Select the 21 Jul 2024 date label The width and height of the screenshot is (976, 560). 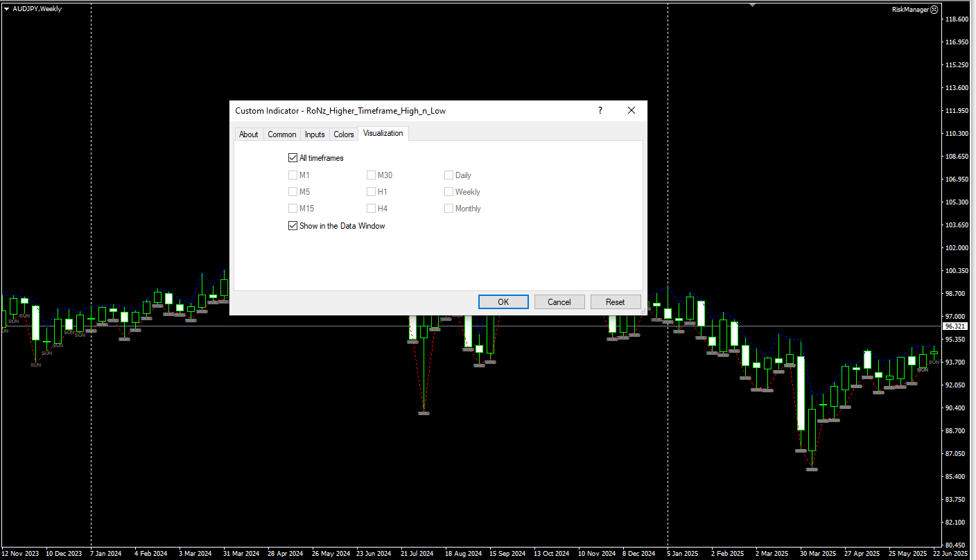click(x=418, y=553)
